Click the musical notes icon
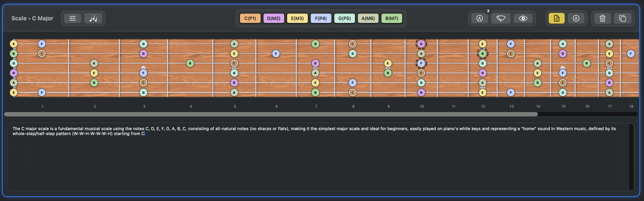Screen dimensions: 644x201 pos(94,18)
